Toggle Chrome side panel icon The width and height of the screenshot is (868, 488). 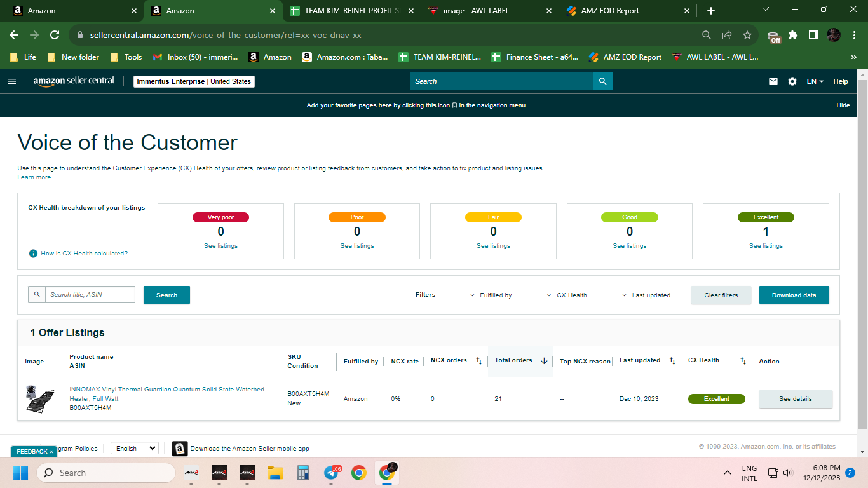click(x=813, y=35)
